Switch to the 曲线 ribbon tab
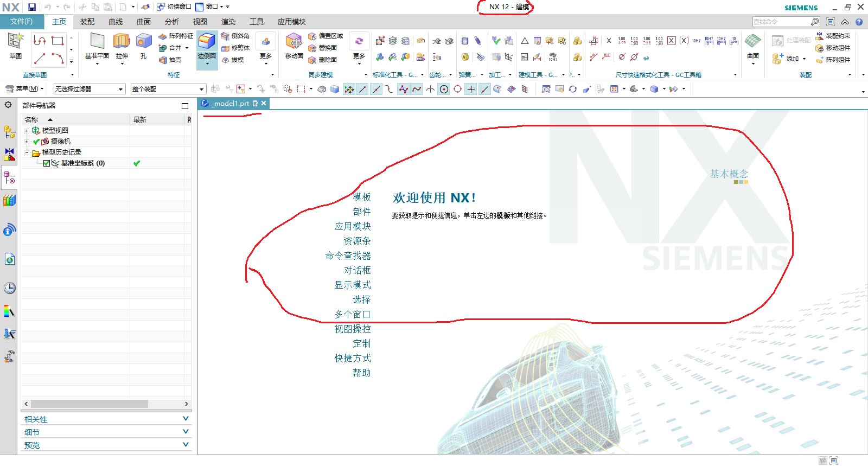The width and height of the screenshot is (868, 466). click(116, 22)
